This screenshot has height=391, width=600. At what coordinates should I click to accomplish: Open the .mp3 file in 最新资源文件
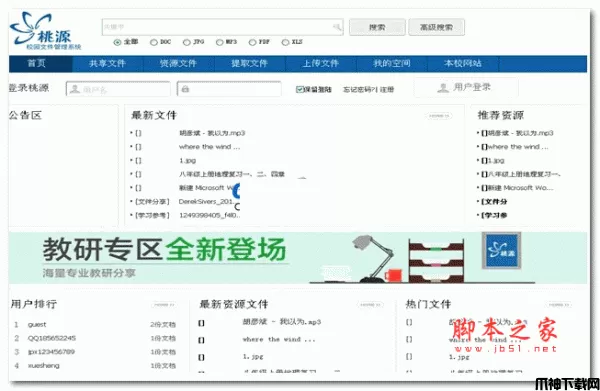coord(282,322)
